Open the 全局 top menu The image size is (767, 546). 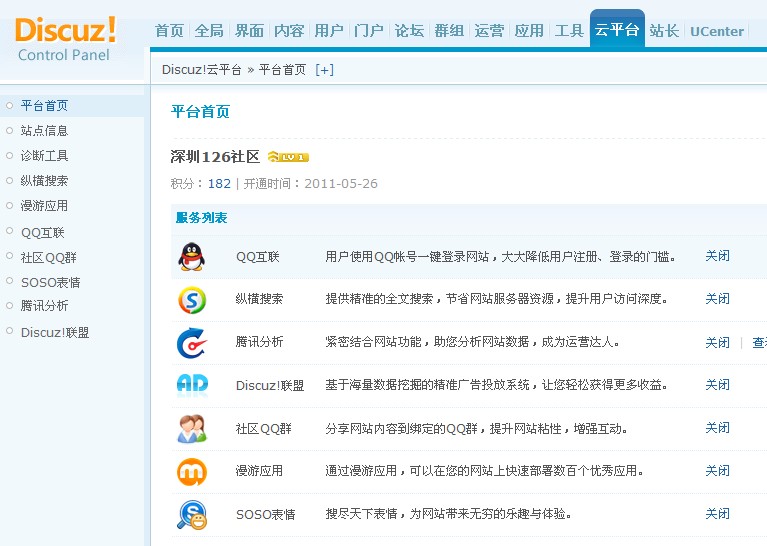(209, 31)
